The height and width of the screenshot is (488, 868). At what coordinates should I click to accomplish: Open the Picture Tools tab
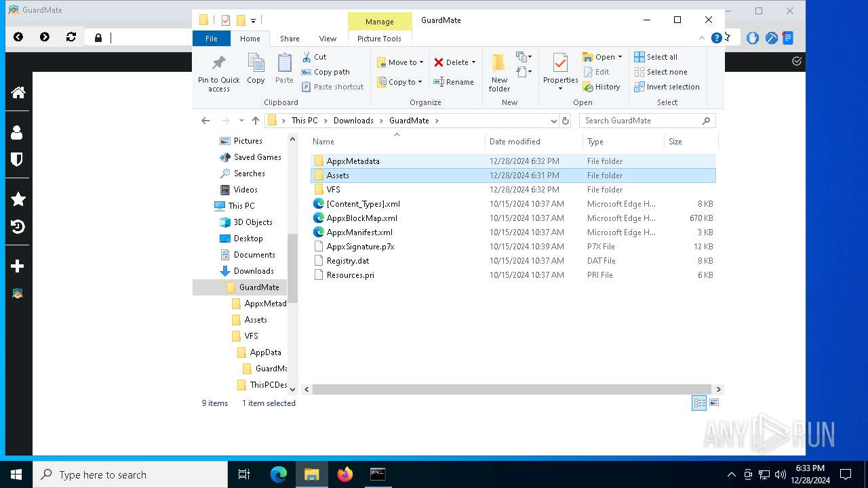click(379, 39)
